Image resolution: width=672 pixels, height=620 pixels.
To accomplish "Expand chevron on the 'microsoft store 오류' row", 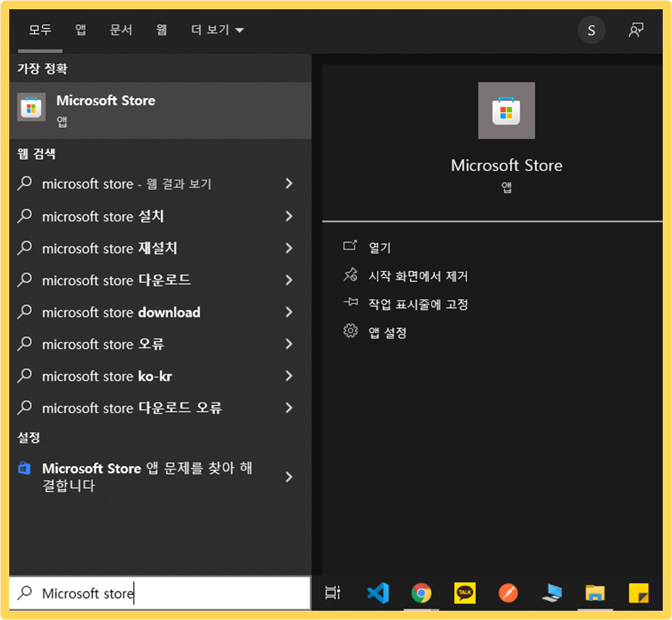I will 289,344.
